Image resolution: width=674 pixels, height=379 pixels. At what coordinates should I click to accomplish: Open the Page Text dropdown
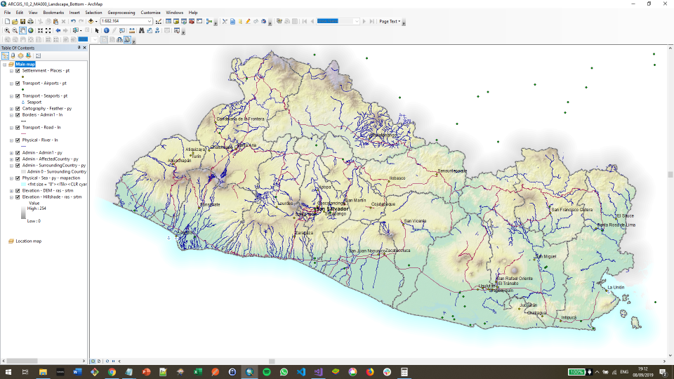[x=390, y=21]
